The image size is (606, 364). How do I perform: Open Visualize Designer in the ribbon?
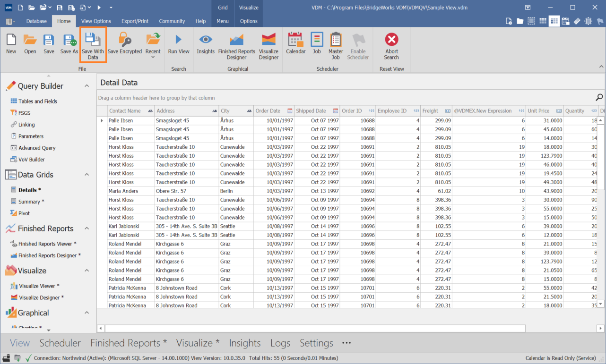click(x=268, y=46)
